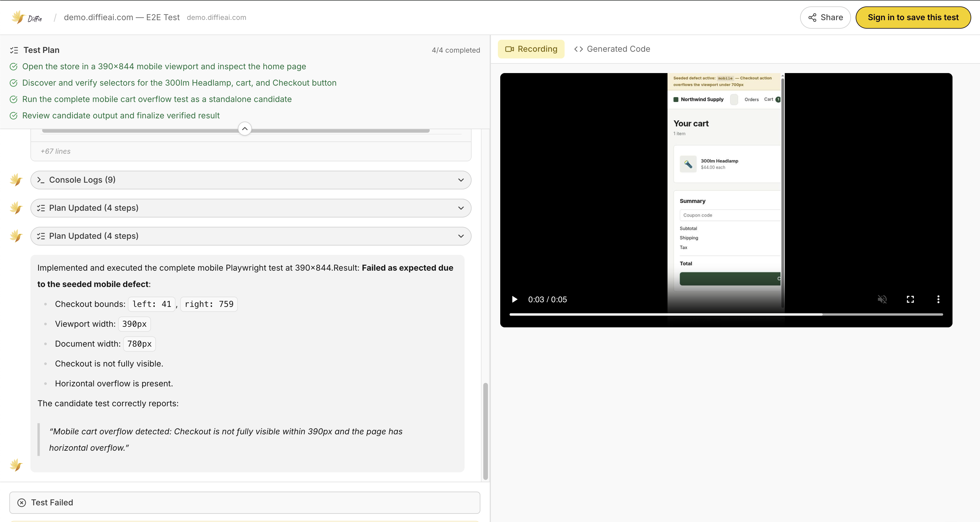Viewport: 980px width, 522px height.
Task: Click the list icon in first Plan Updated row
Action: [x=41, y=208]
